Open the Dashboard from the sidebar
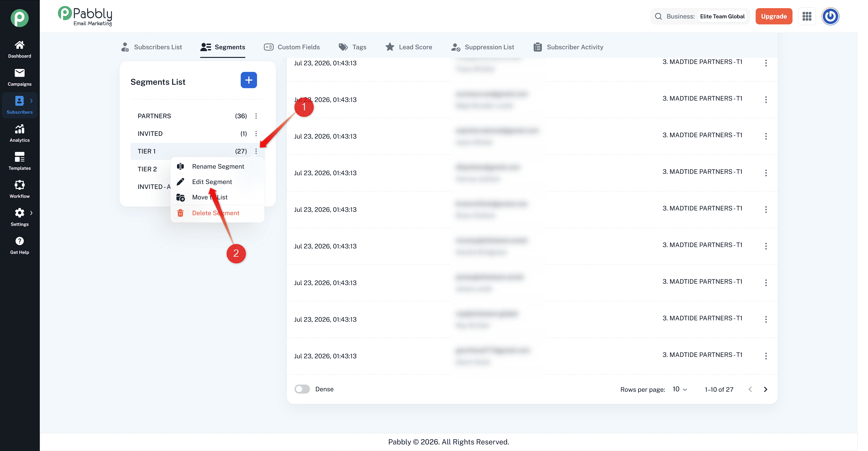The height and width of the screenshot is (451, 868). tap(19, 49)
